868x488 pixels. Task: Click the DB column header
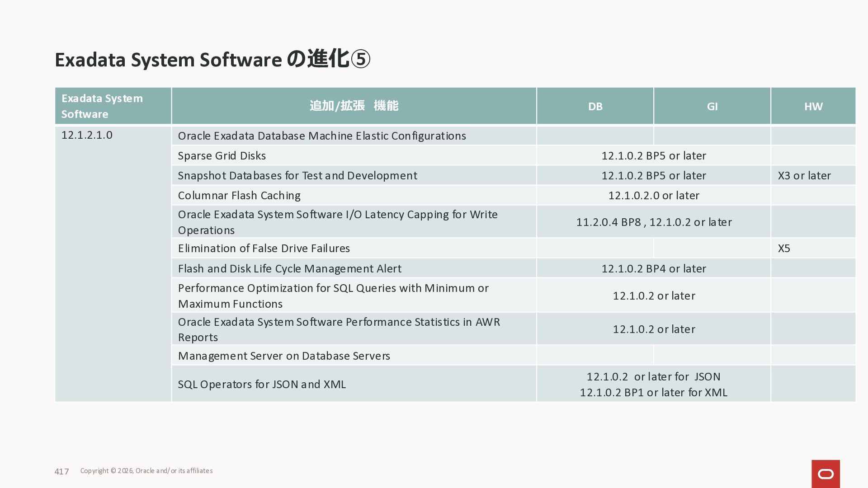pyautogui.click(x=595, y=107)
